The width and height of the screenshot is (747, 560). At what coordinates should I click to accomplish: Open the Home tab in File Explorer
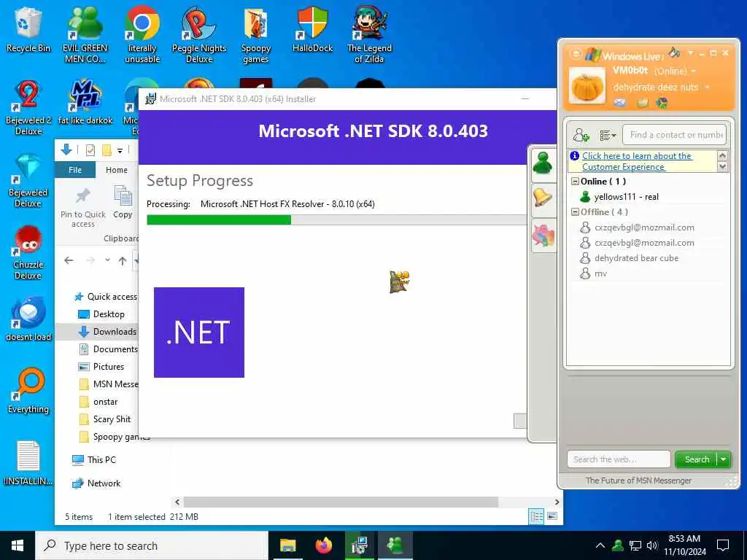coord(116,170)
